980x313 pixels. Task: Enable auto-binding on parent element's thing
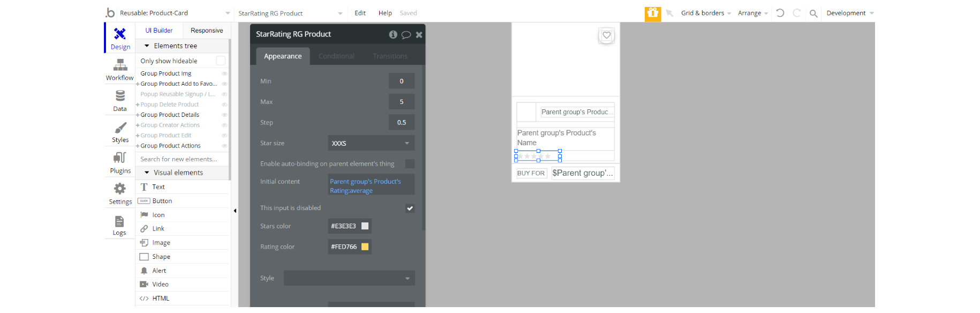[x=410, y=163]
